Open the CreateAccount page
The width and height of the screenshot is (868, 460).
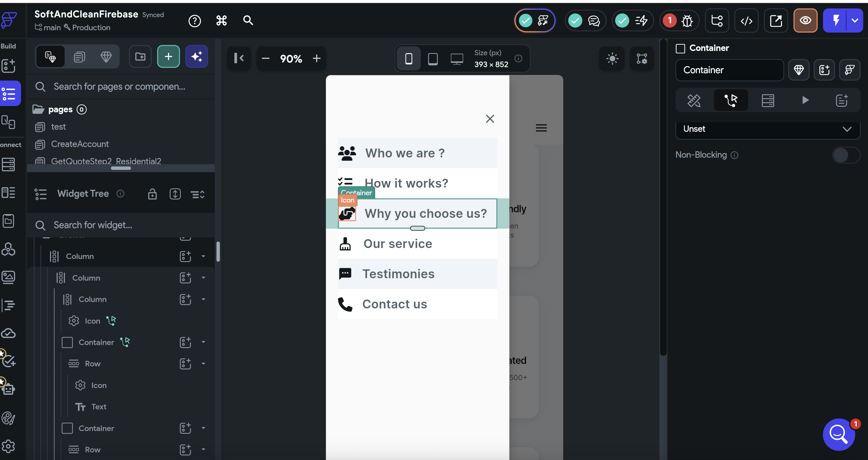click(x=80, y=144)
